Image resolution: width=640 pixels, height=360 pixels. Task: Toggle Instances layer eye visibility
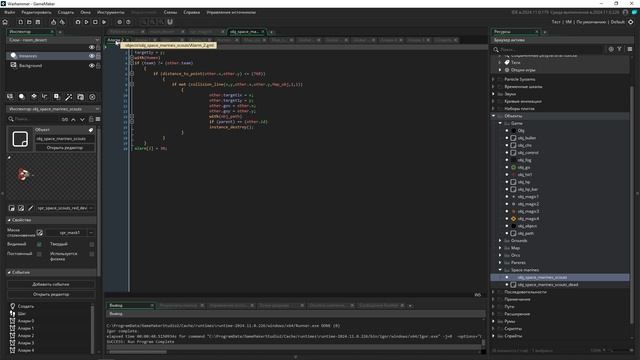coord(91,56)
